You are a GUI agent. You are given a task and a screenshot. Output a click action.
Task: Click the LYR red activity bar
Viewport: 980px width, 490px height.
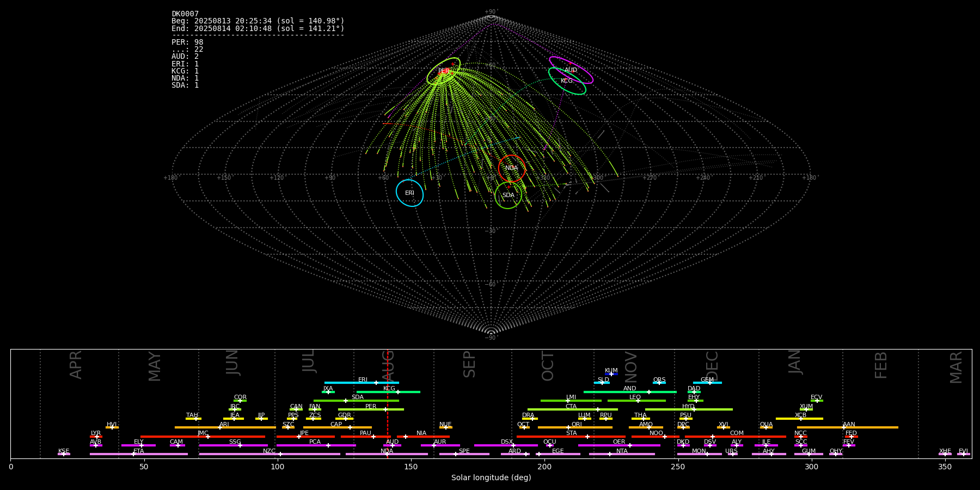96,436
